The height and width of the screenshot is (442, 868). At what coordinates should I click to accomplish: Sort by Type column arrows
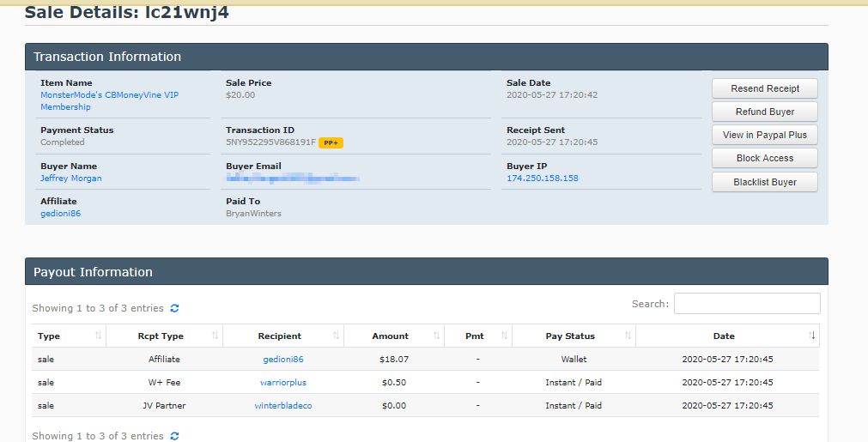tap(98, 336)
